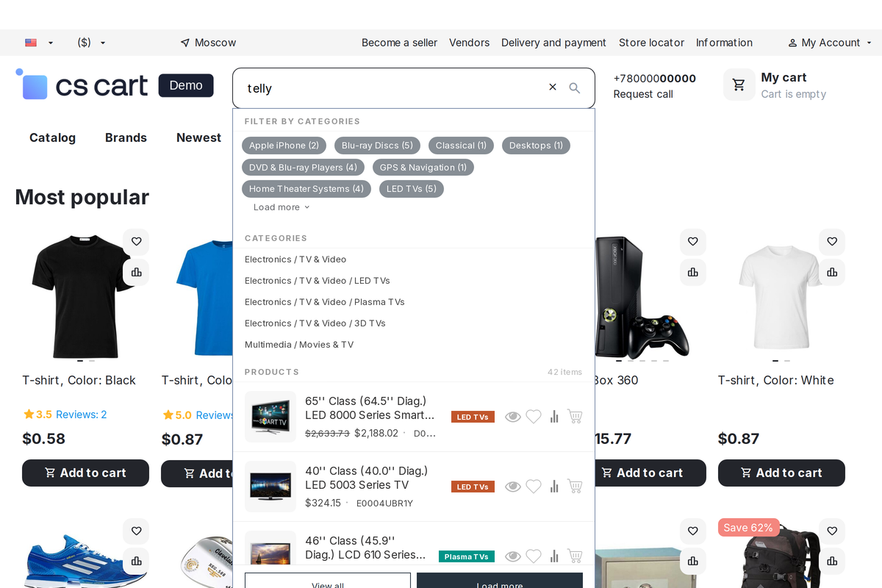Wishlist the backpack with Save 62% badge
Viewport: 882px width, 588px height.
tap(832, 531)
